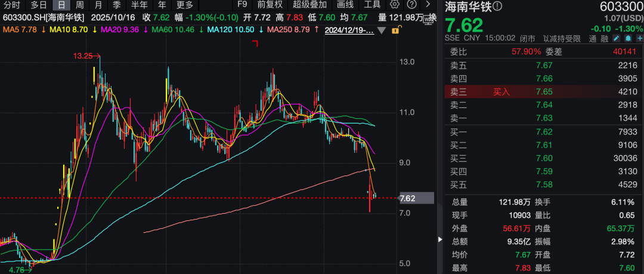Select the 周 weekly chart tab
This screenshot has width=644, height=274.
(79, 5)
